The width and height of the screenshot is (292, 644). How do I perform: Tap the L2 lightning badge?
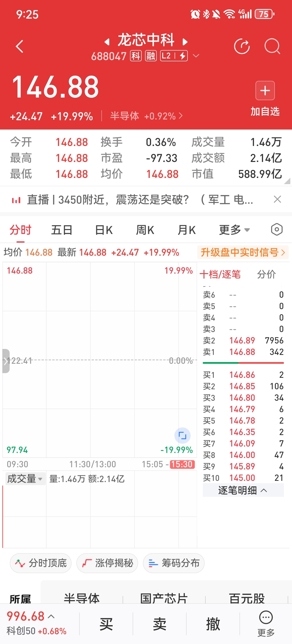[x=174, y=56]
